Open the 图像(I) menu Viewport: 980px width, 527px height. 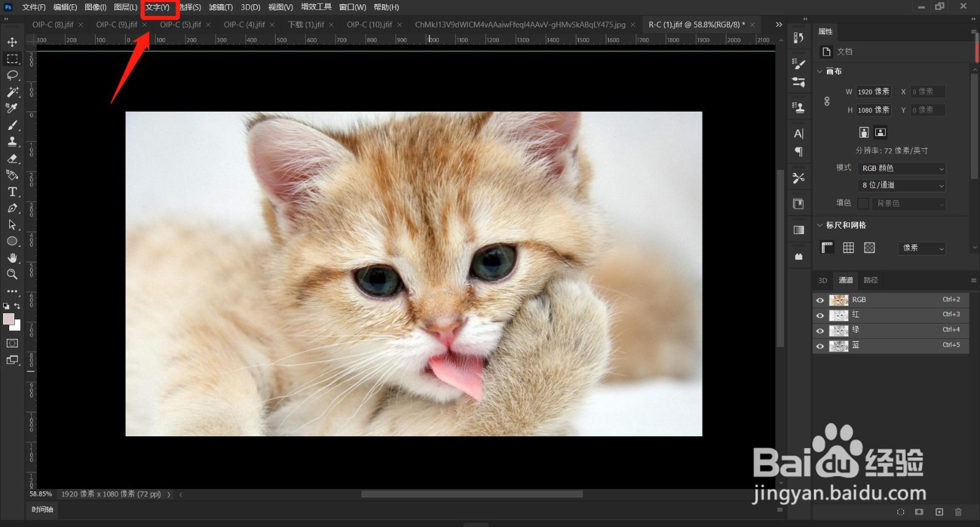coord(96,7)
